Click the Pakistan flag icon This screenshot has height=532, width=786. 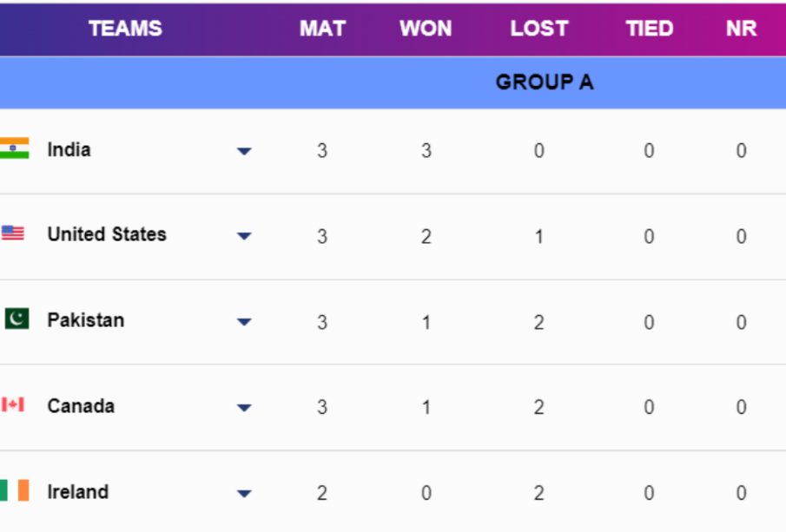(17, 319)
